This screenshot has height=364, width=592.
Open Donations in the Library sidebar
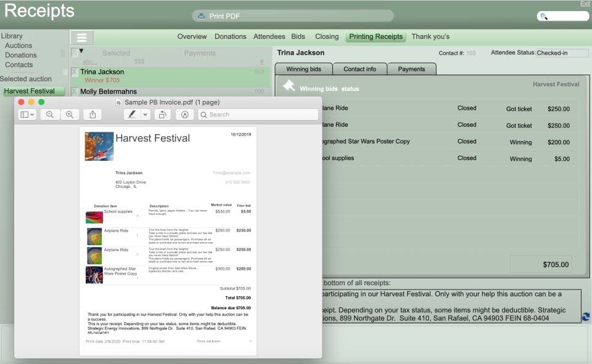[x=21, y=55]
